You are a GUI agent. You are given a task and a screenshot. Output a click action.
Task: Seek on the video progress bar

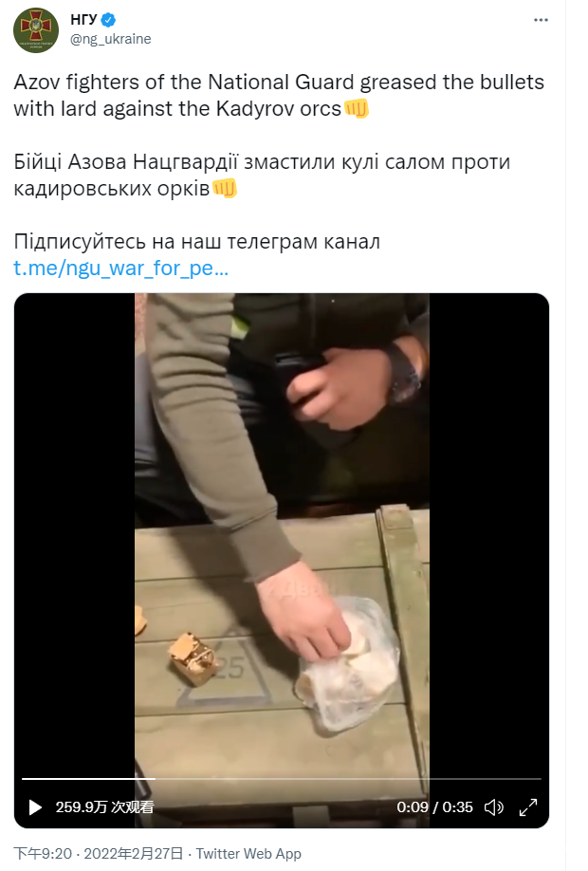[282, 779]
